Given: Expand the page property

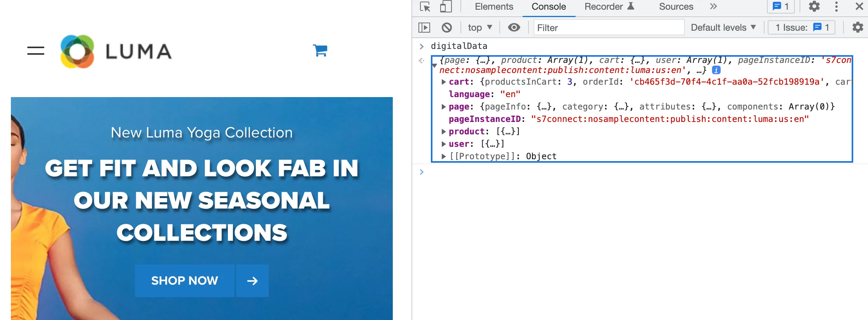Looking at the screenshot, I should point(444,107).
